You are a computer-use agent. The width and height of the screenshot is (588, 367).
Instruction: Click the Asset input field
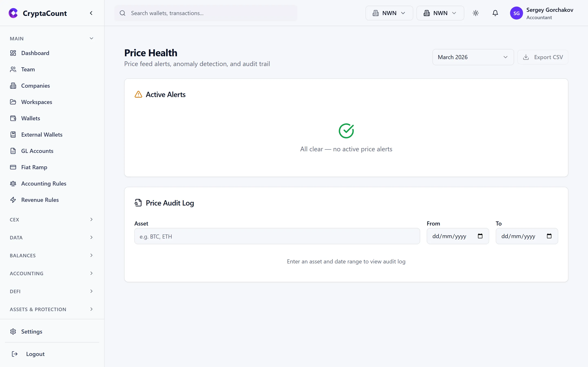pyautogui.click(x=277, y=236)
